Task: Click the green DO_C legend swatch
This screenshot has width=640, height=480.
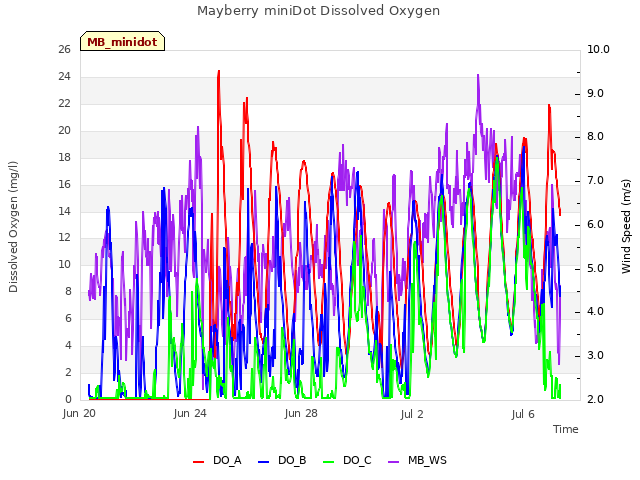Action: tap(328, 462)
